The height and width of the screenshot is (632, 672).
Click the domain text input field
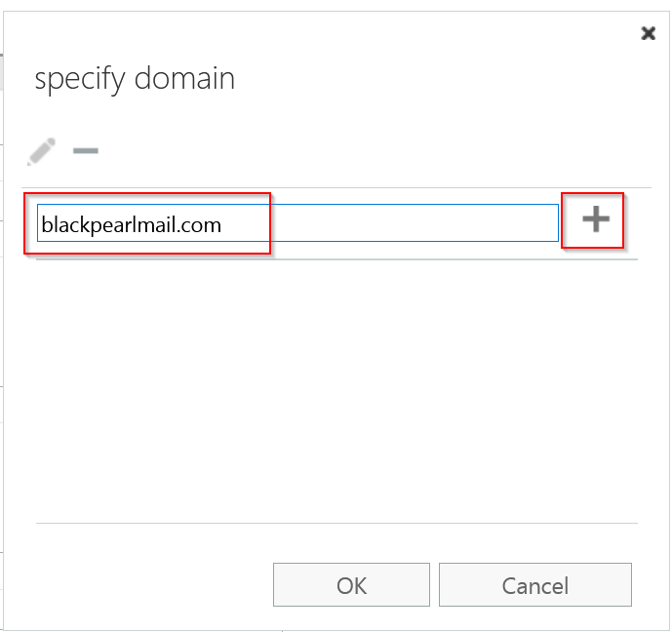click(x=296, y=223)
